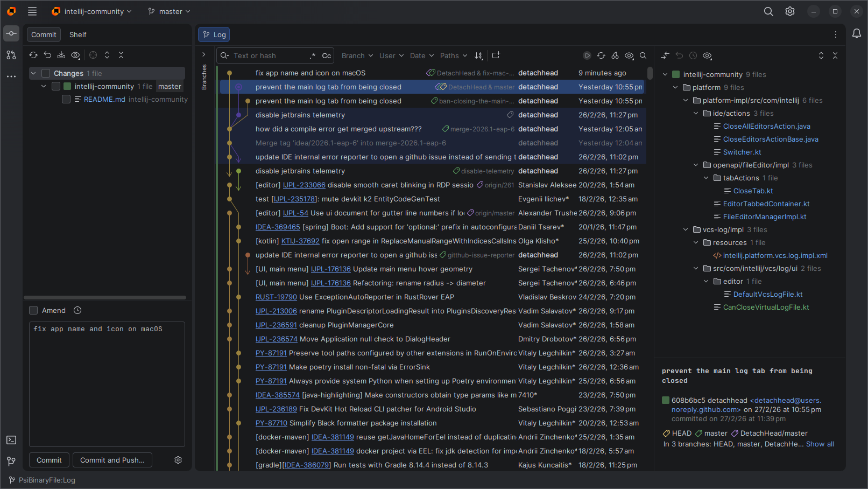Open the Paths filter dropdown
Image resolution: width=868 pixels, height=489 pixels.
click(x=454, y=55)
